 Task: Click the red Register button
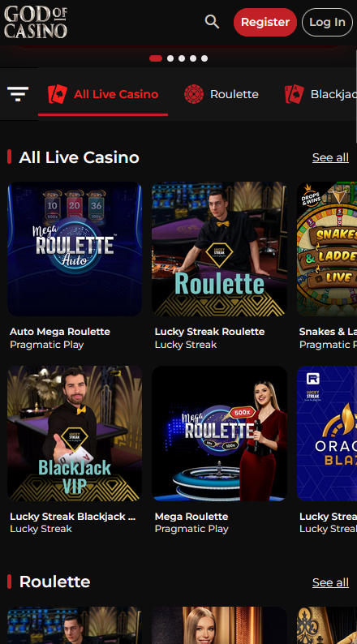coord(265,22)
